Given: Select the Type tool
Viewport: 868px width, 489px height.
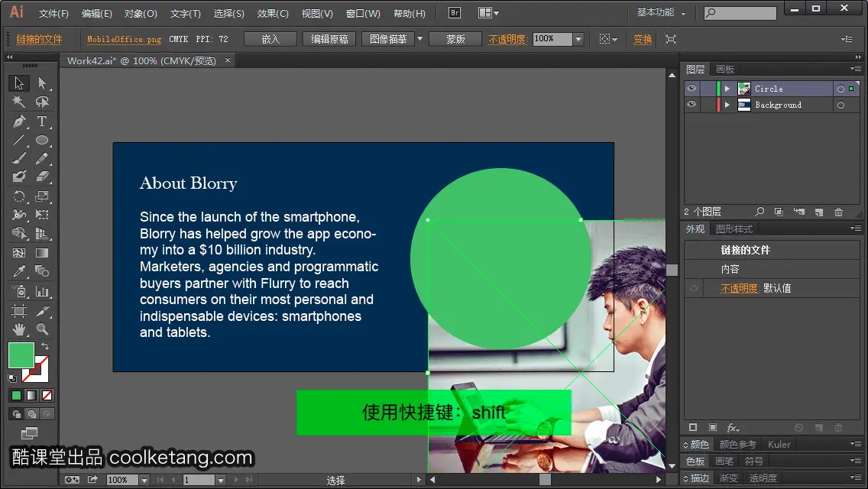Looking at the screenshot, I should click(42, 121).
